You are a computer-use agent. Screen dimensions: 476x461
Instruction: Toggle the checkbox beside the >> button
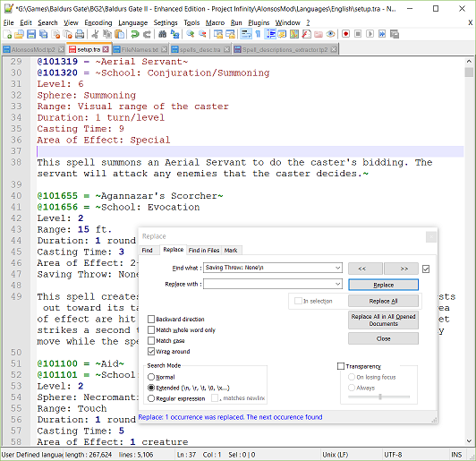[426, 269]
